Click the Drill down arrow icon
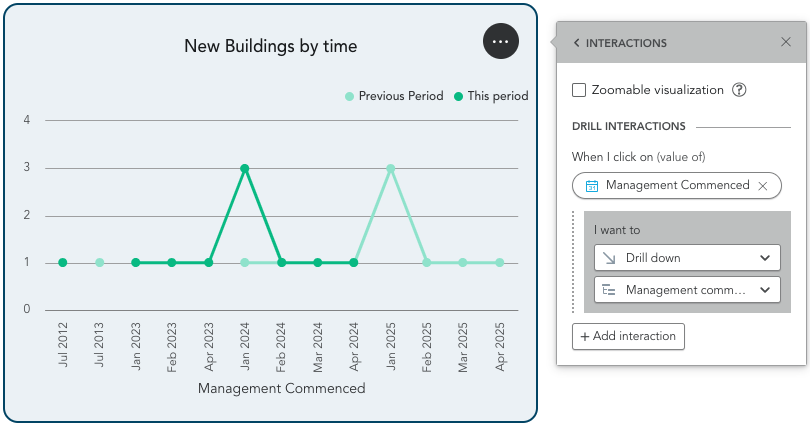This screenshot has height=429, width=810. [x=609, y=258]
